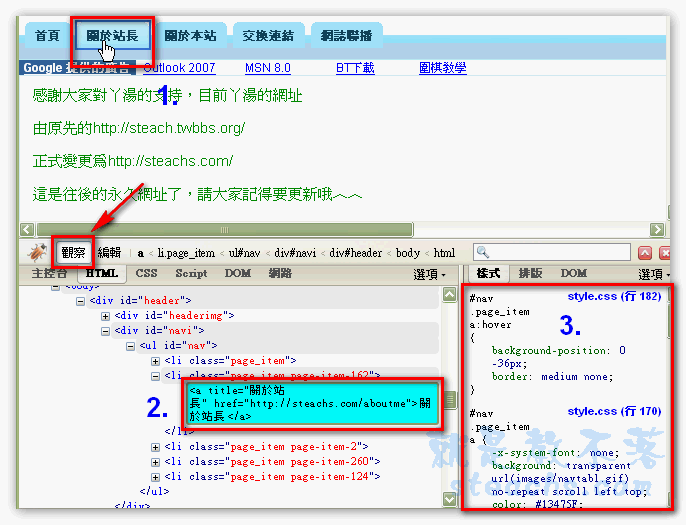Open the 圍棋教學 ad link
686x525 pixels.
point(443,68)
